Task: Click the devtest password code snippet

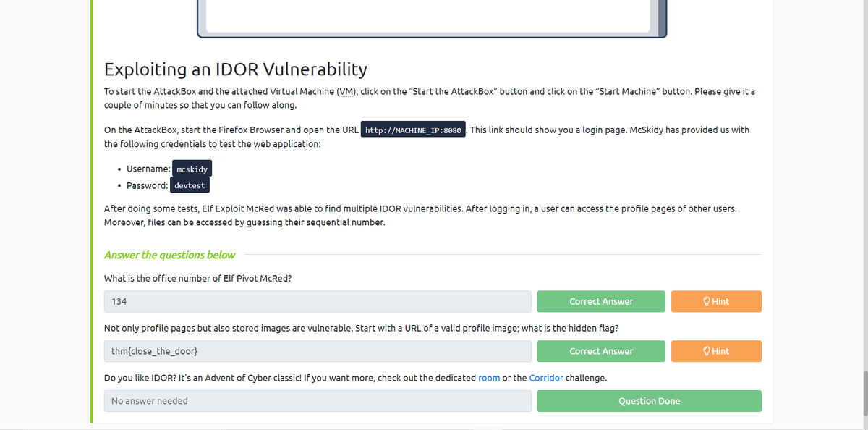Action: (x=190, y=186)
